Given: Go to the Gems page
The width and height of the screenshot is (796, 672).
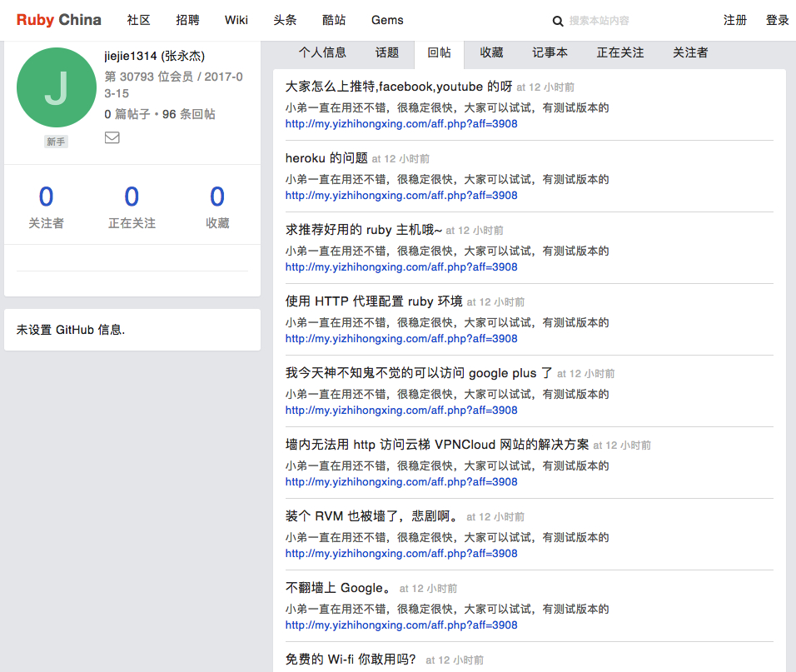Looking at the screenshot, I should pos(387,20).
